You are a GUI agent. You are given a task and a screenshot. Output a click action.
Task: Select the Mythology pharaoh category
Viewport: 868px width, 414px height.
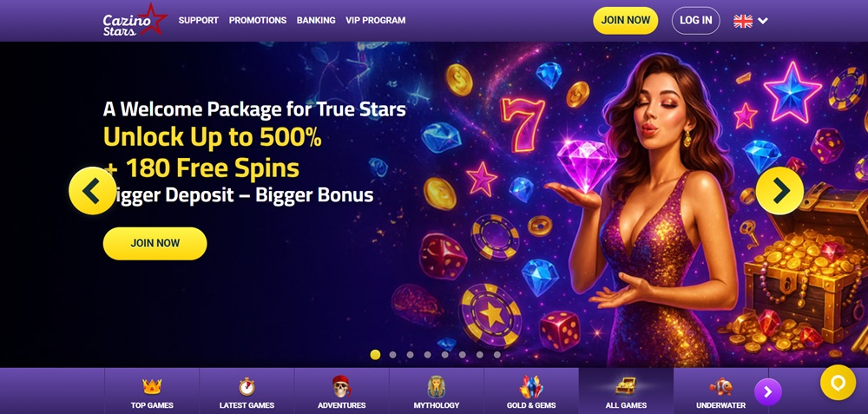437,391
